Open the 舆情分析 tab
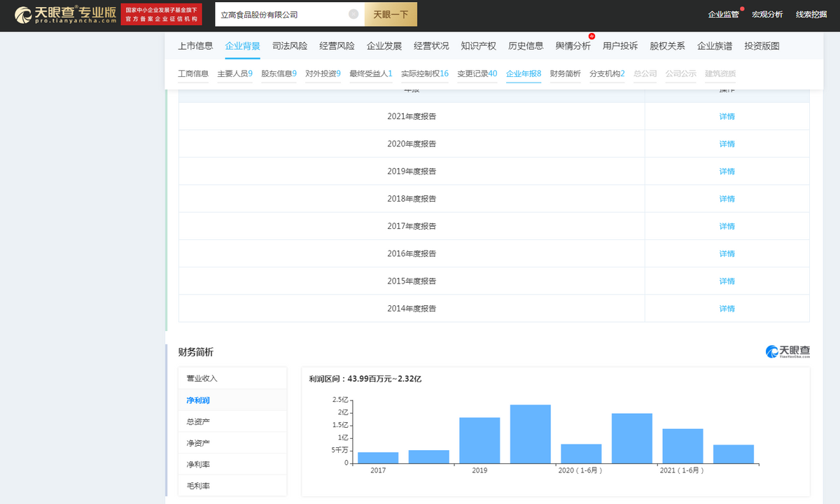The height and width of the screenshot is (504, 840). 573,46
